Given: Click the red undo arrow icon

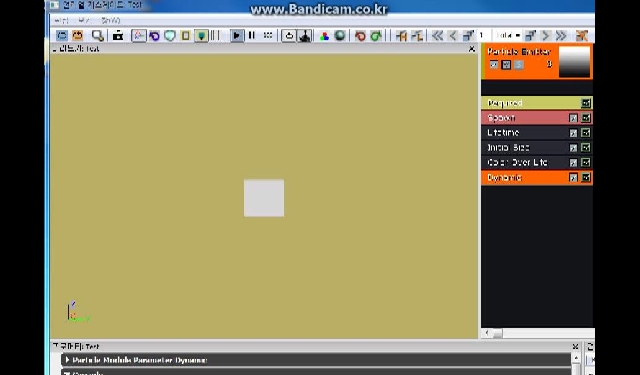Looking at the screenshot, I should [x=360, y=36].
